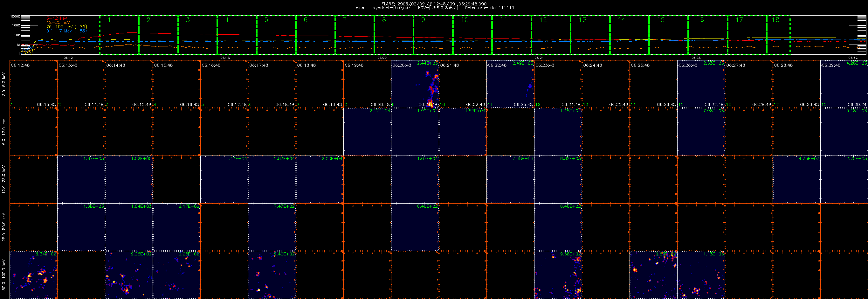The width and height of the screenshot is (868, 299).
Task: Click interval 9 in the light curve
Action: coord(433,35)
